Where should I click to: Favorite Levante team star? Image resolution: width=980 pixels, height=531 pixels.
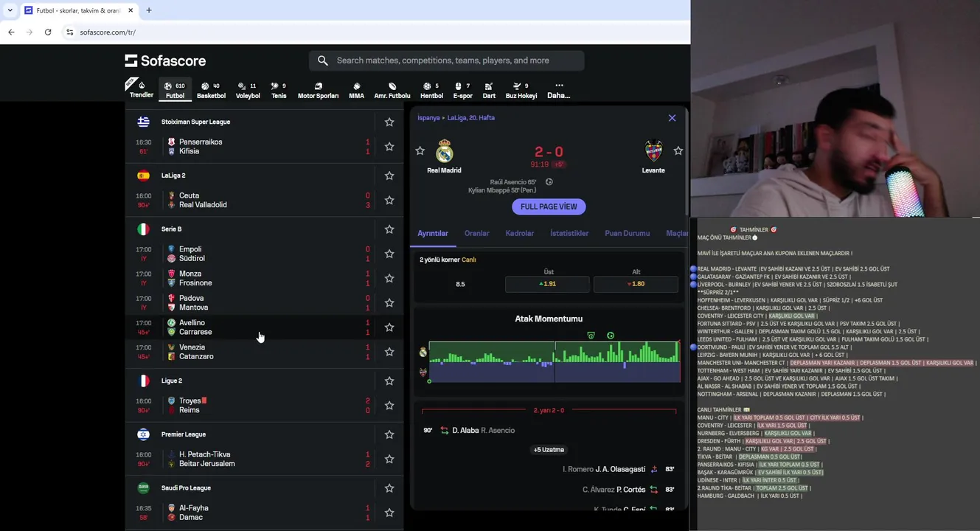678,150
